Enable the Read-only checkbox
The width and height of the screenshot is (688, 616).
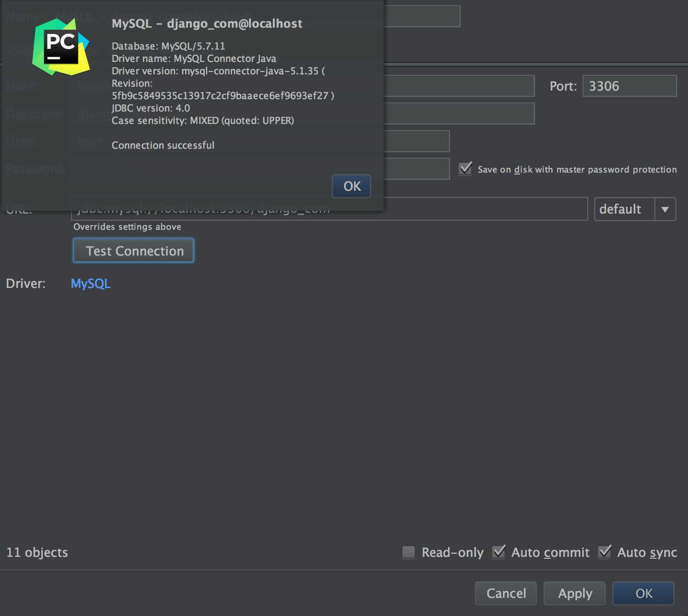point(408,552)
